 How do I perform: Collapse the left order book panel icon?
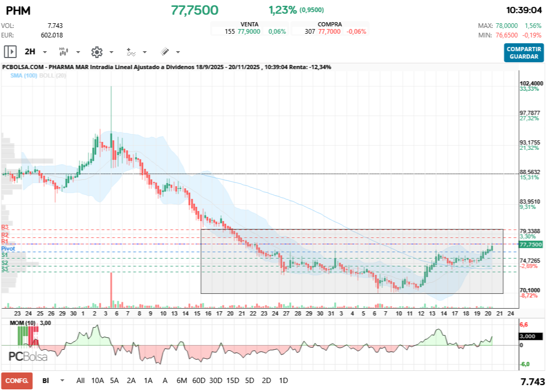click(x=11, y=51)
